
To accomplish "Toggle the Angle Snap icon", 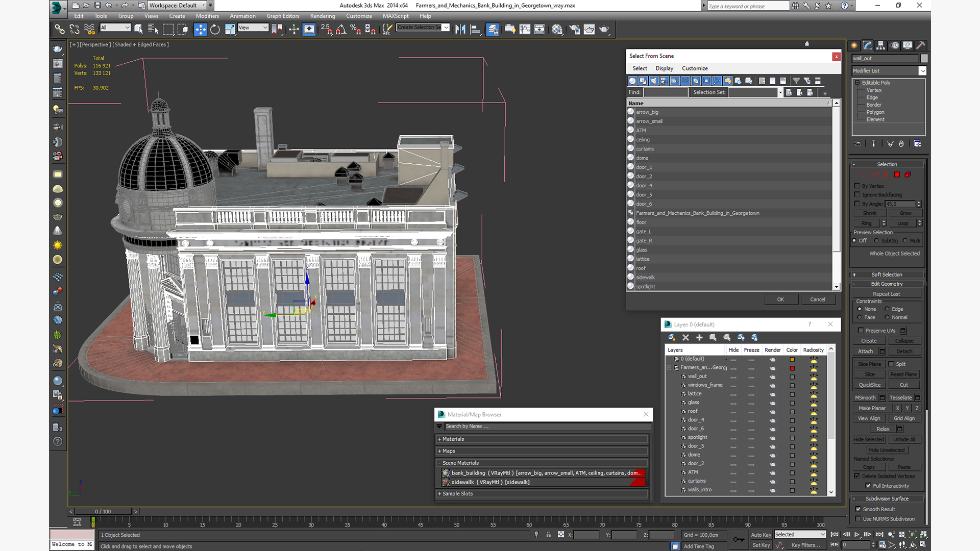I will pyautogui.click(x=341, y=29).
